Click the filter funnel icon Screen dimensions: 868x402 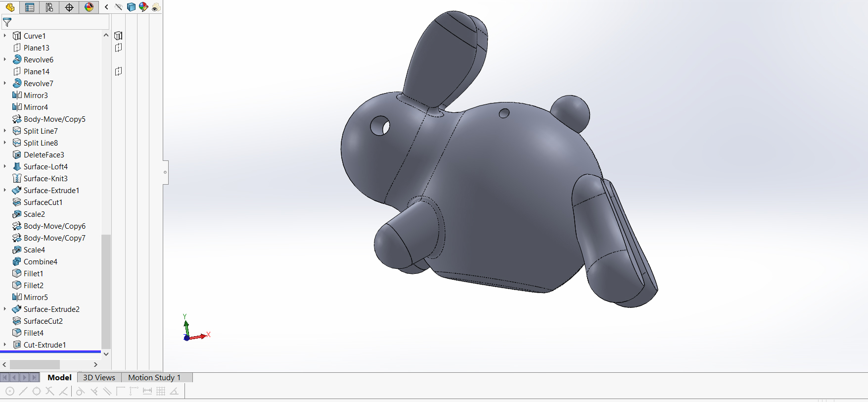click(7, 22)
